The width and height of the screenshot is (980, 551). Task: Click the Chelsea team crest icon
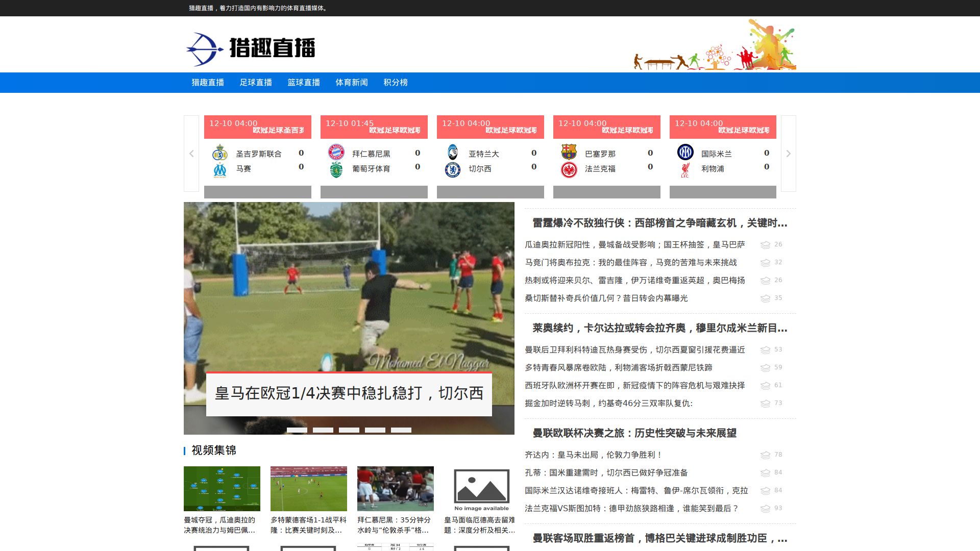(452, 169)
